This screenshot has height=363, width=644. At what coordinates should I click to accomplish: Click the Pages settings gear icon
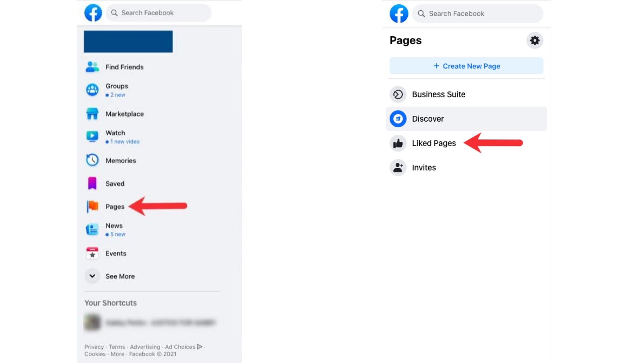(534, 40)
